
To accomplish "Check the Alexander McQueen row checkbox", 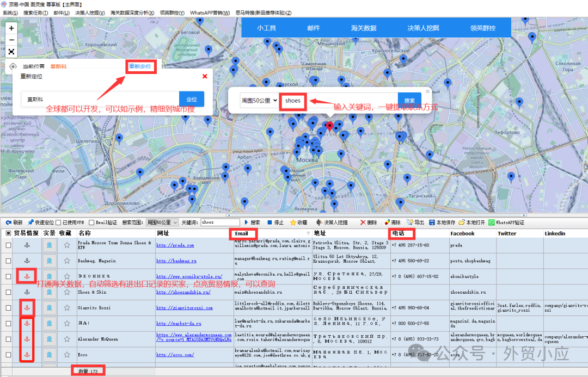I will [8, 339].
